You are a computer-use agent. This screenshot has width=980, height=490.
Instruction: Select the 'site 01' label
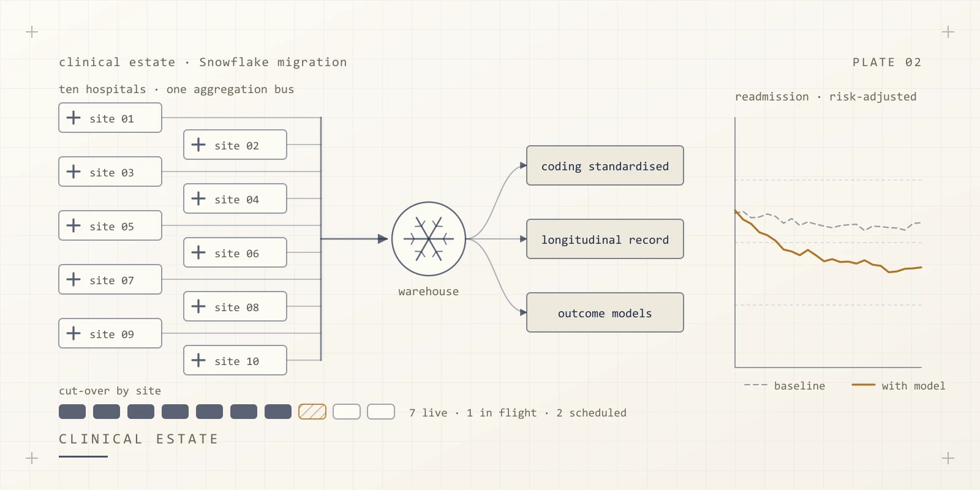[x=111, y=119]
